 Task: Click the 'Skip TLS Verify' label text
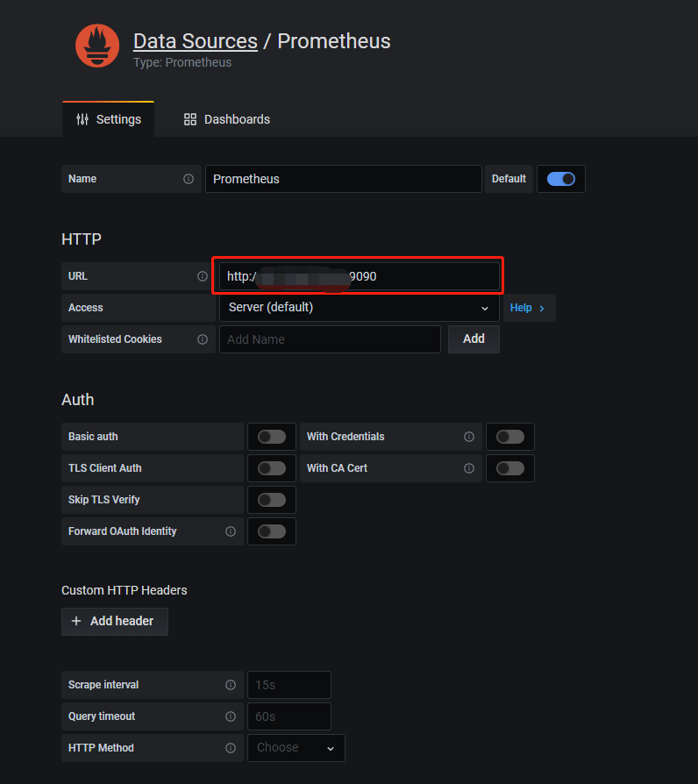click(x=104, y=500)
